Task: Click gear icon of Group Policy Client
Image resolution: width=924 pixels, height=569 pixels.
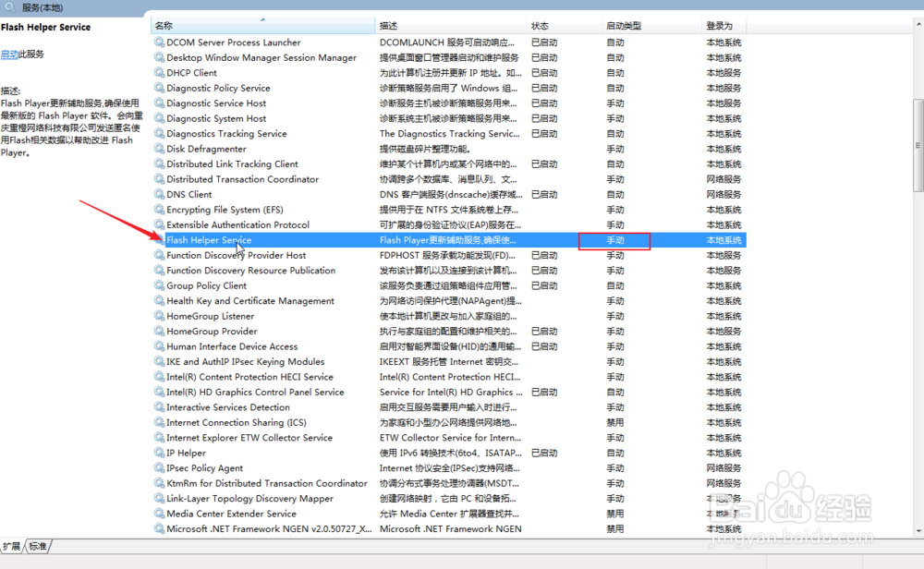Action: [159, 285]
